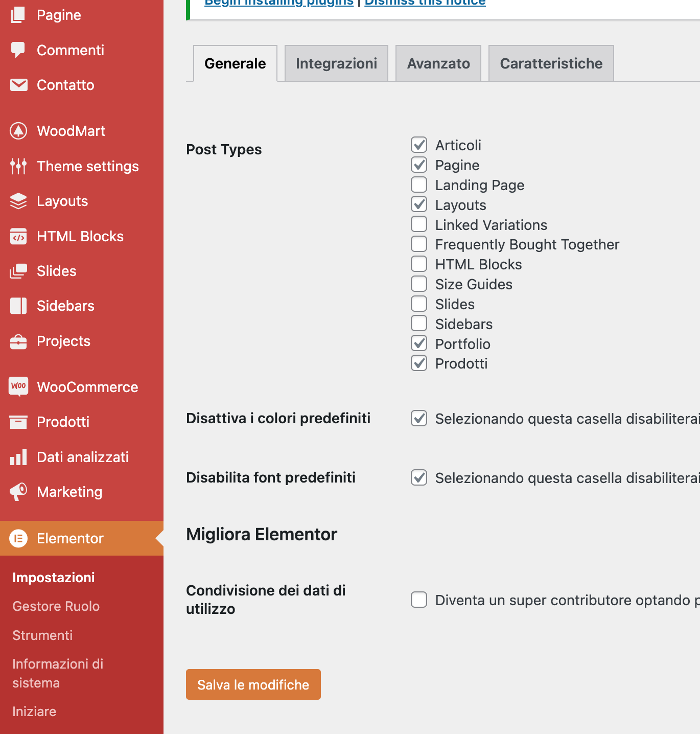700x734 pixels.
Task: Check the Size Guides checkbox
Action: pos(419,284)
